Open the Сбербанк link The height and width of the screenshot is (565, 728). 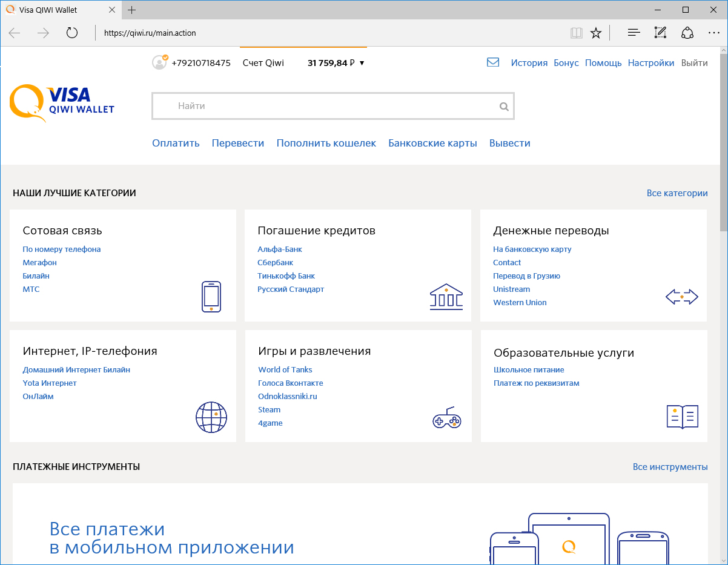pos(276,262)
